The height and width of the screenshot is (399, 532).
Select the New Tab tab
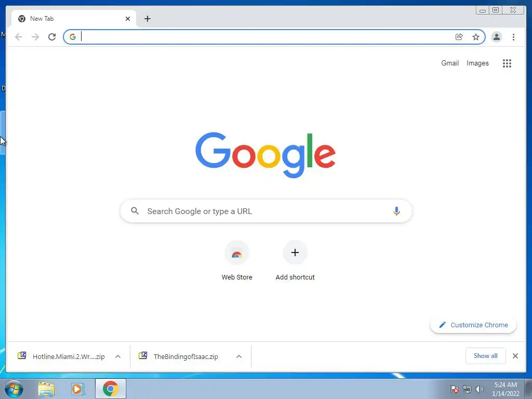(74, 19)
